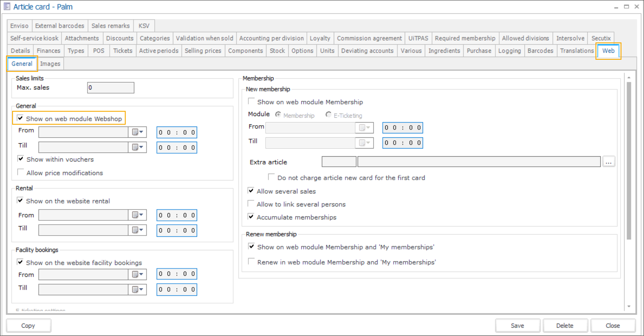Open the Selling prices tab
Image resolution: width=644 pixels, height=336 pixels.
[203, 51]
